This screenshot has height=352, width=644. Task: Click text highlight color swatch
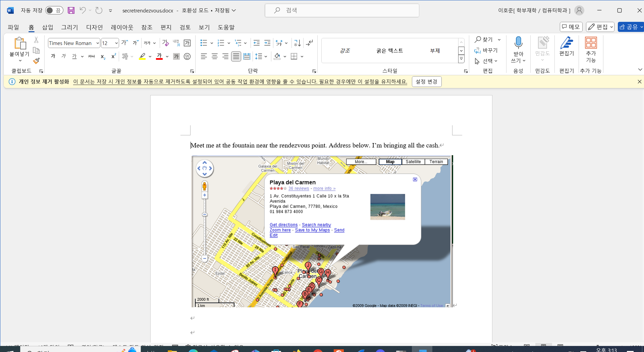tap(142, 56)
